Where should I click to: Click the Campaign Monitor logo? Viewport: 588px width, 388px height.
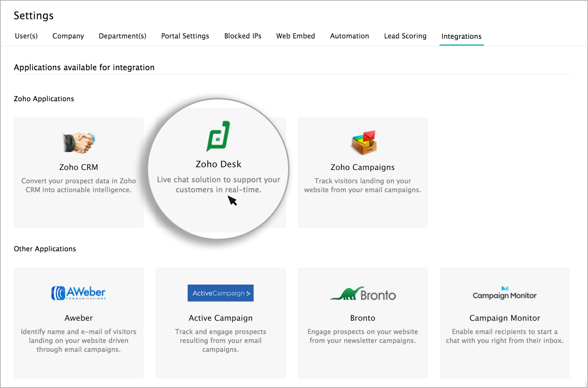pyautogui.click(x=505, y=293)
